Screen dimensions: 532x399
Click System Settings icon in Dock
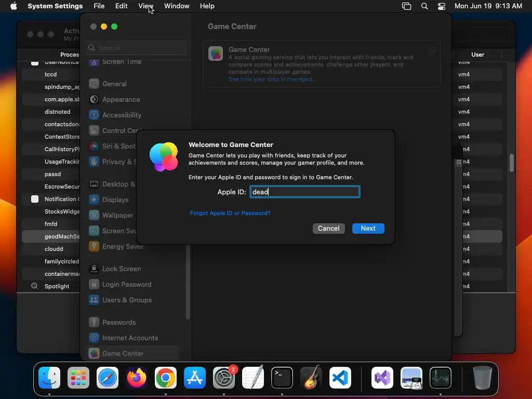(224, 378)
